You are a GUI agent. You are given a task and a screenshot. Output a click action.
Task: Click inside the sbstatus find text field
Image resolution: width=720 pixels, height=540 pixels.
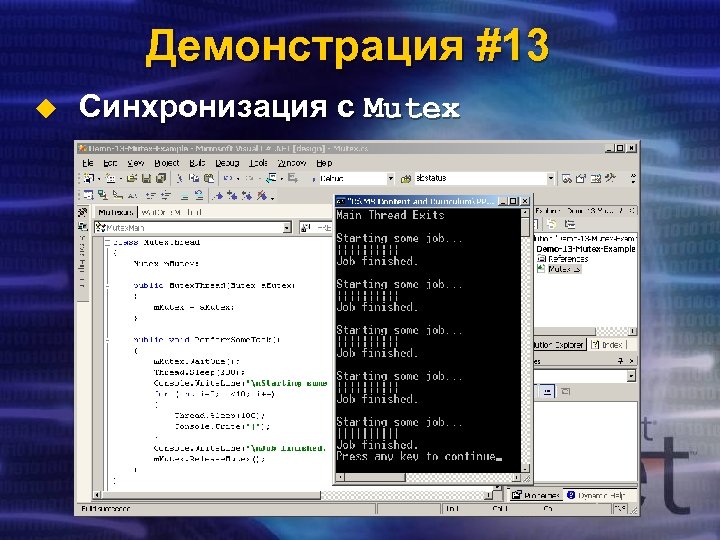tap(479, 178)
